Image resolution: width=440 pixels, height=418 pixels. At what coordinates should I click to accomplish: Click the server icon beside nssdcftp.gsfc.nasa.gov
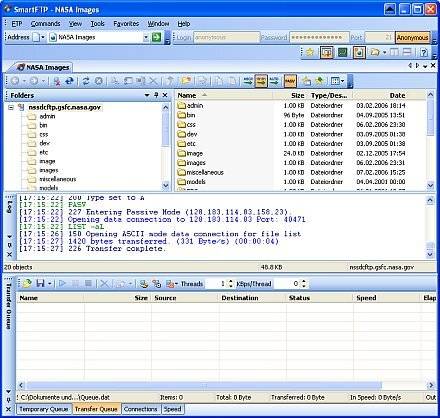22,107
